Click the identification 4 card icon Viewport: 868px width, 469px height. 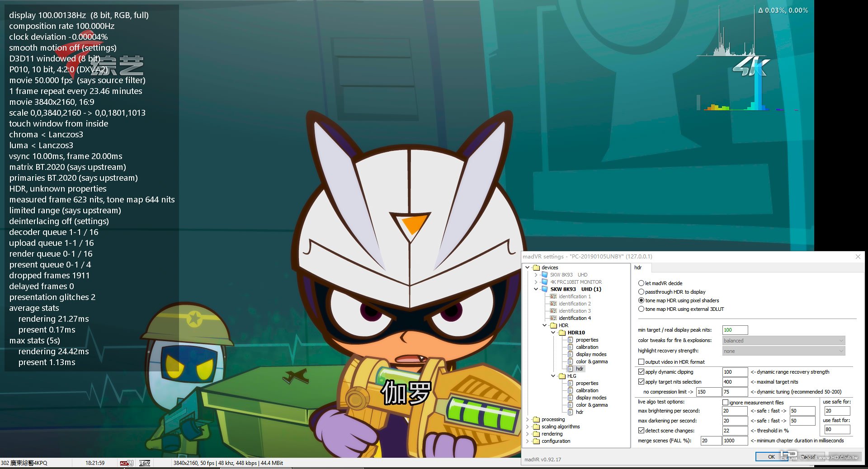pyautogui.click(x=553, y=318)
